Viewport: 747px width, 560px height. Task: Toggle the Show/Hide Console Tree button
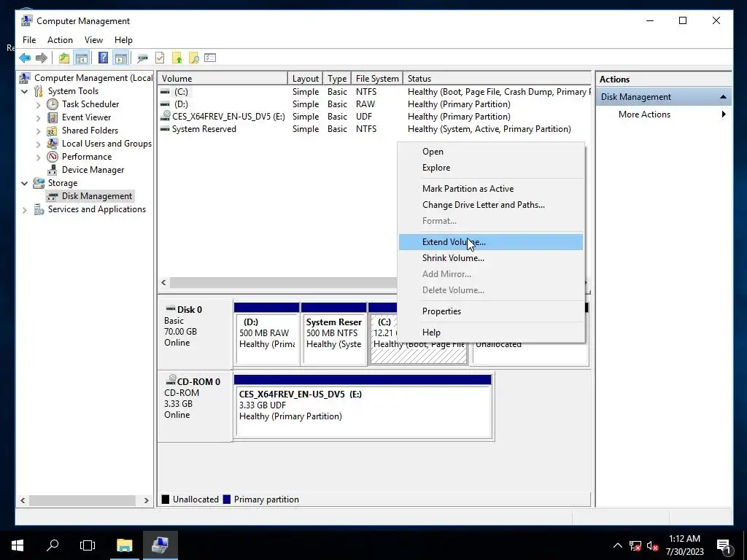coord(82,58)
